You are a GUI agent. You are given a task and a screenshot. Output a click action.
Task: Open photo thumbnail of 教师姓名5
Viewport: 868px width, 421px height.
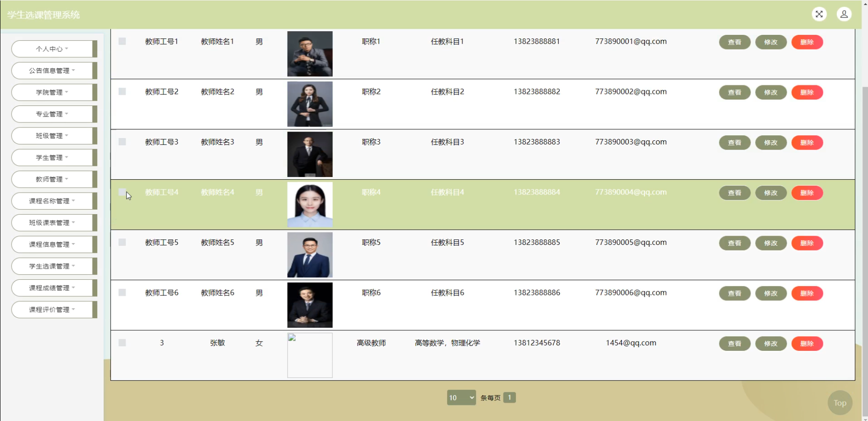click(310, 255)
